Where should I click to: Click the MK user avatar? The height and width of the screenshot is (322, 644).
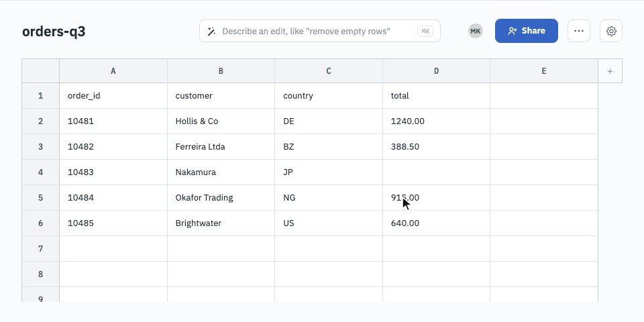click(476, 31)
